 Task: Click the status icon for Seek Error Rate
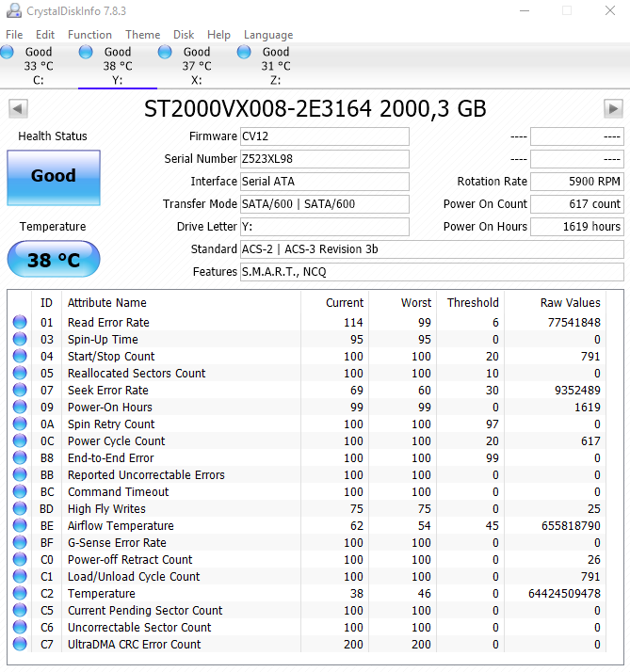[20, 390]
